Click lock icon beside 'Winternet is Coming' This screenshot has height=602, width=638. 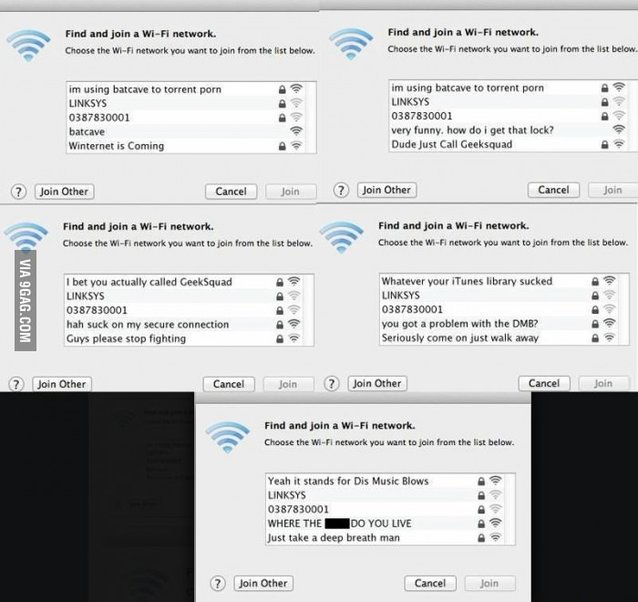282,146
